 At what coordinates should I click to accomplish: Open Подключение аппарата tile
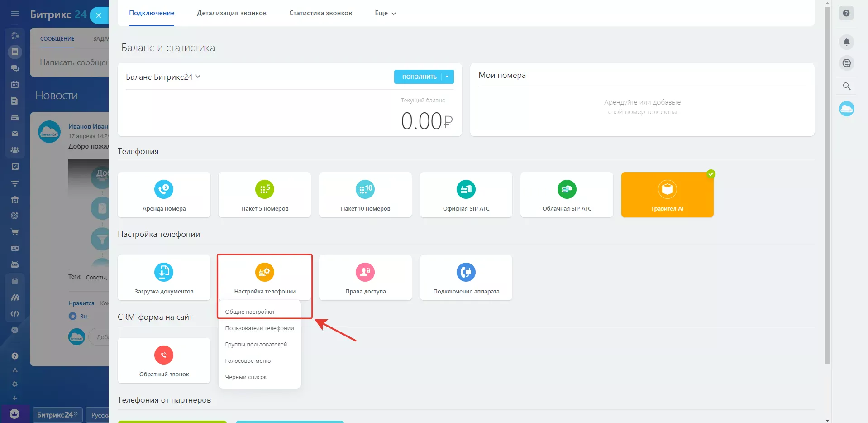tap(466, 278)
